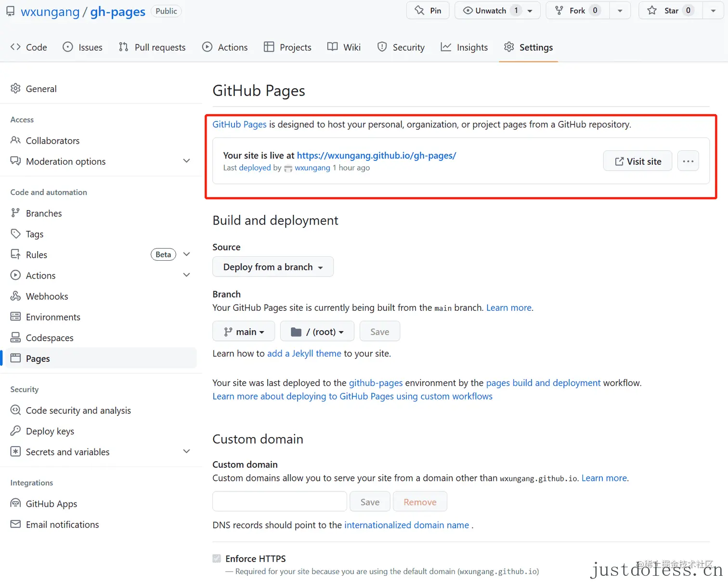
Task: Expand Secrets and variables chevron
Action: 187,451
